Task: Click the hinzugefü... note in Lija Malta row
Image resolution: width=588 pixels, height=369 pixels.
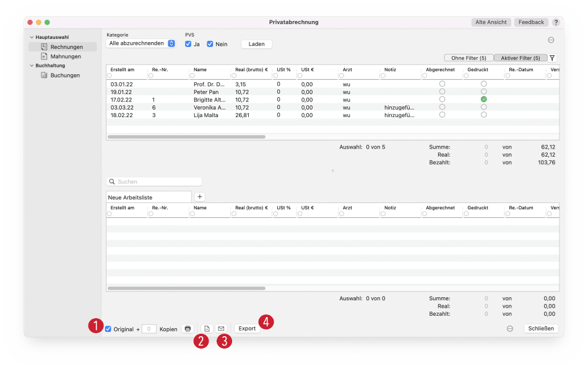Action: (399, 115)
